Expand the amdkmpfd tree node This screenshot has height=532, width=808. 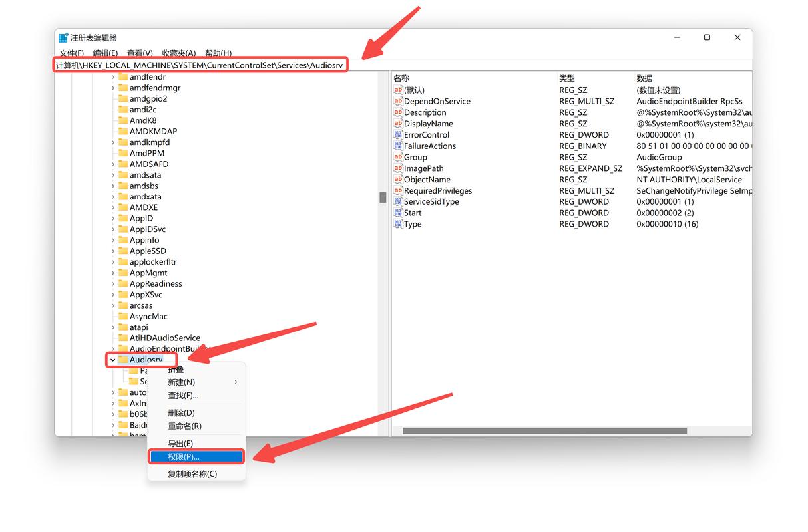(112, 142)
